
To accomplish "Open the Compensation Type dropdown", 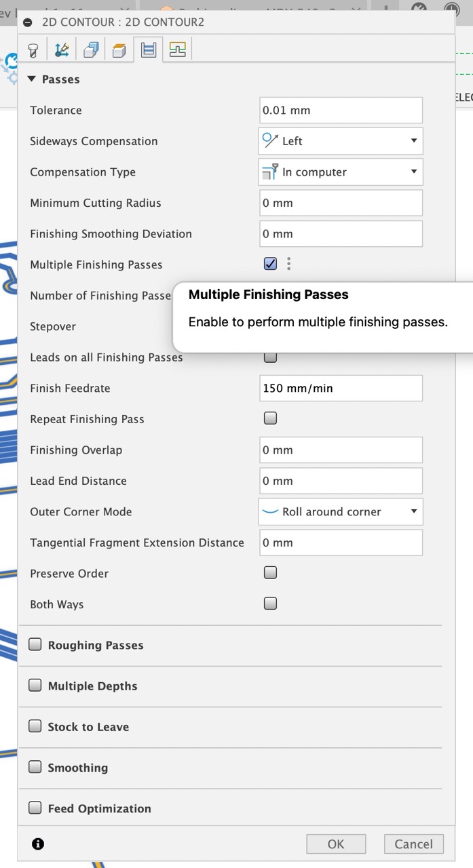I will [x=341, y=172].
